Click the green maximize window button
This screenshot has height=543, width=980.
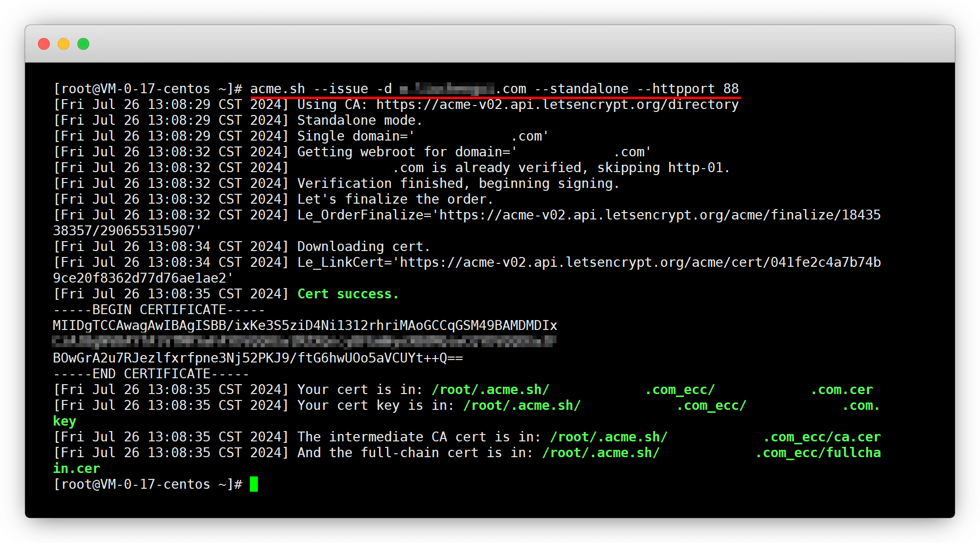click(x=83, y=44)
